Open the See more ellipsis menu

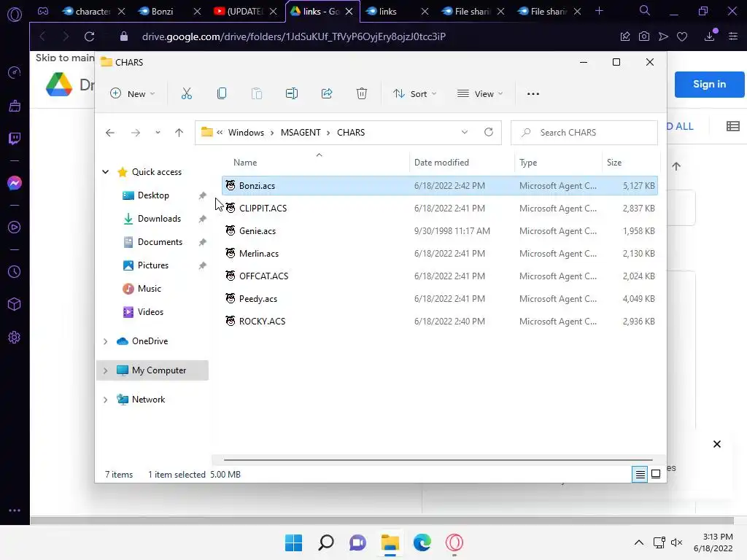point(533,94)
